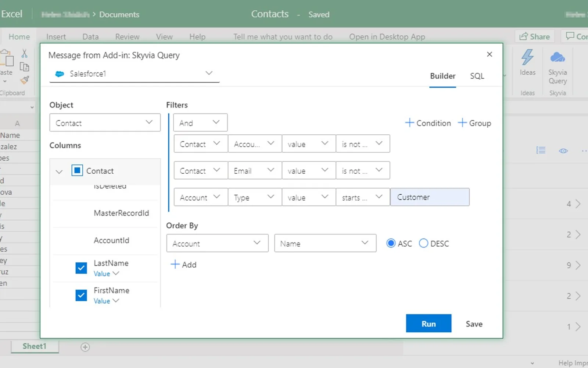Select the ASC radio button
This screenshot has height=368, width=588.
click(x=391, y=243)
